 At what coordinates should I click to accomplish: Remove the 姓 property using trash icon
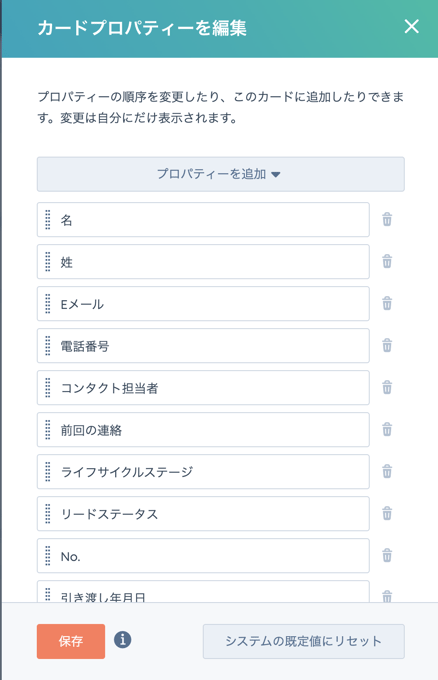point(387,262)
